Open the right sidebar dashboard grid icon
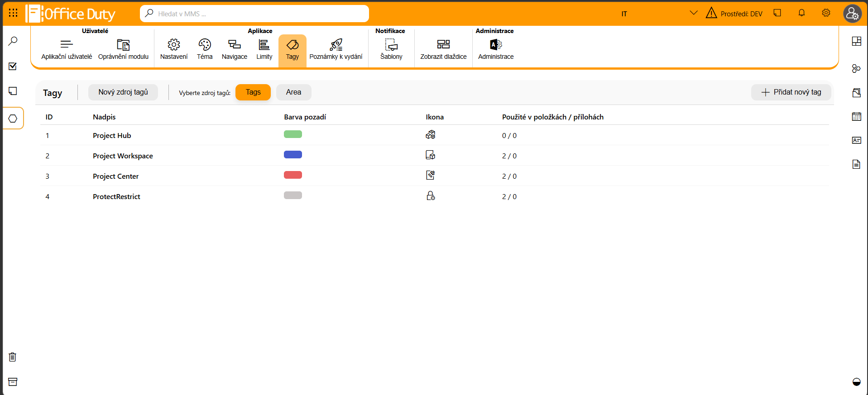 pyautogui.click(x=856, y=41)
